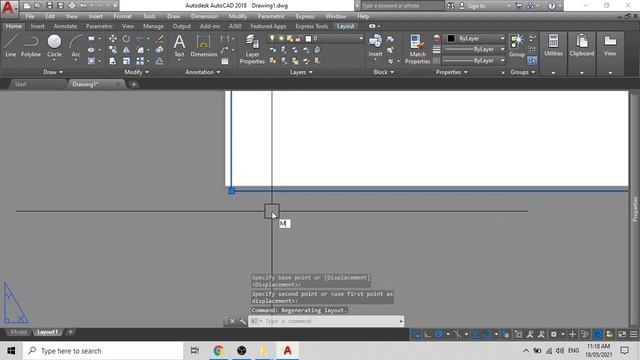Click the Erase tool in Modify panel

pos(160,39)
